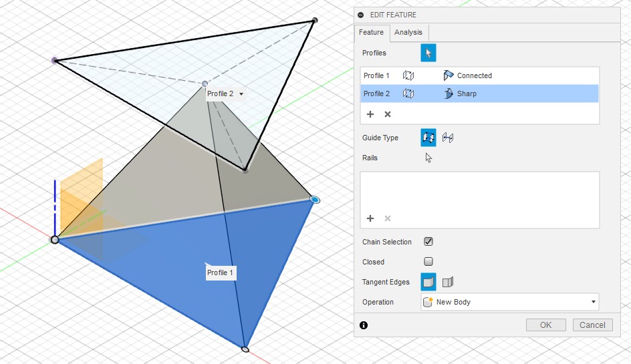Screen dimensions: 631x364
Task: Select the Centerline guide type icon
Action: pos(448,138)
